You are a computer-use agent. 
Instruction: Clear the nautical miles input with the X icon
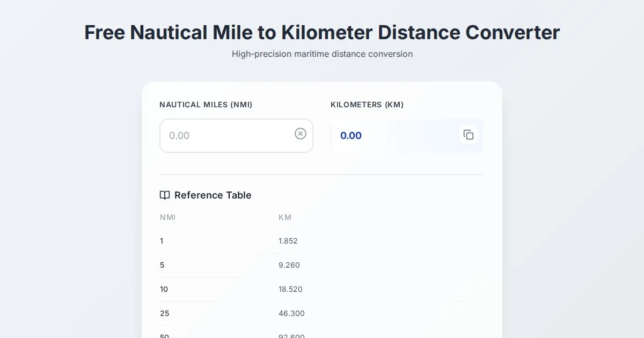tap(301, 134)
